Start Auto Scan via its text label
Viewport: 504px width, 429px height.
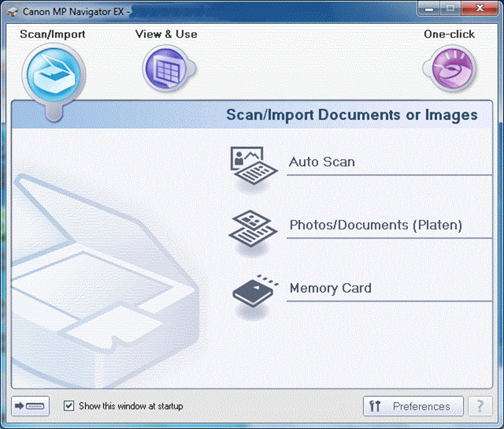pos(322,162)
